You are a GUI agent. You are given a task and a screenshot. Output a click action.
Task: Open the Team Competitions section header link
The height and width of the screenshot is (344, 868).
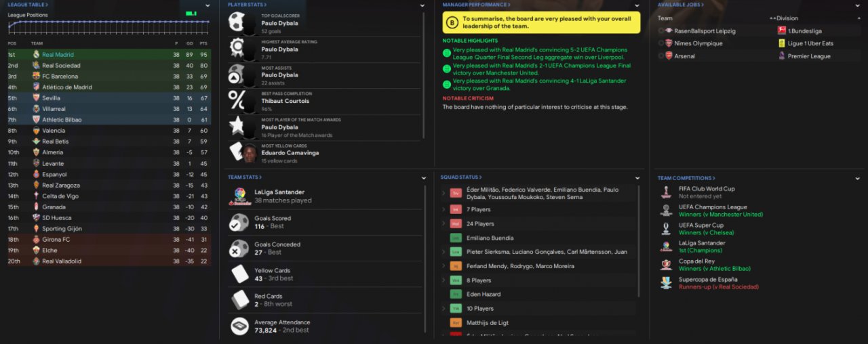click(x=686, y=178)
